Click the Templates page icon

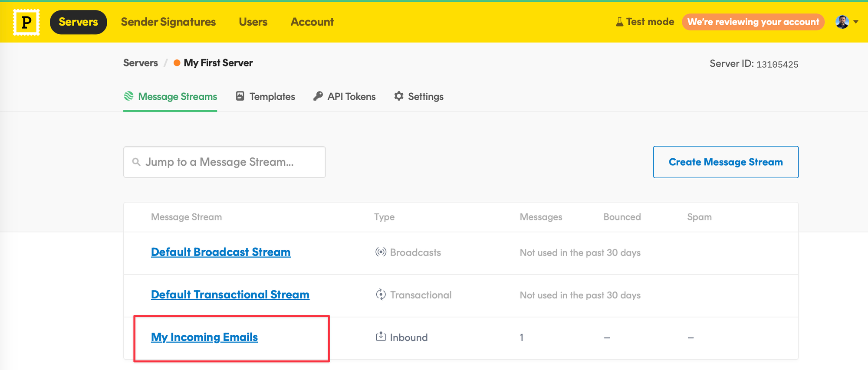tap(240, 96)
